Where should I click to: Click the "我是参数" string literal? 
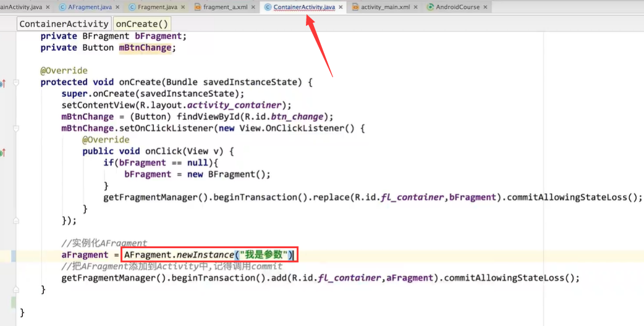(x=263, y=255)
